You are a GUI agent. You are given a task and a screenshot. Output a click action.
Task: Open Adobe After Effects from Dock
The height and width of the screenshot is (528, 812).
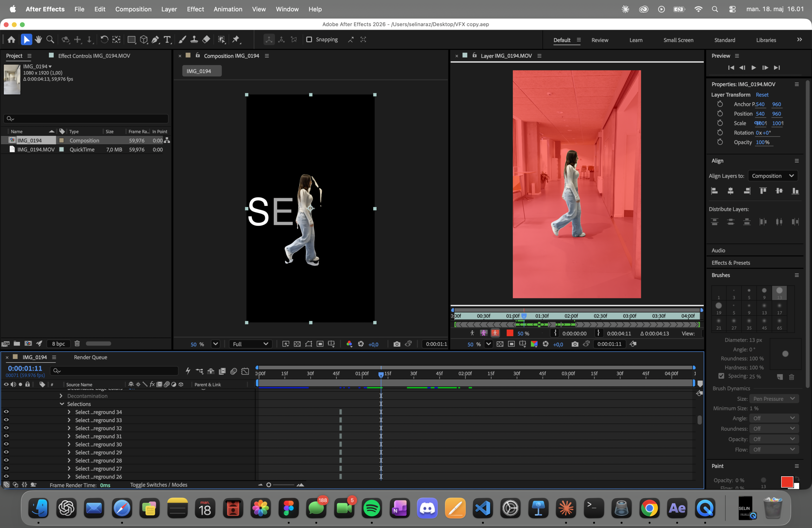(677, 508)
